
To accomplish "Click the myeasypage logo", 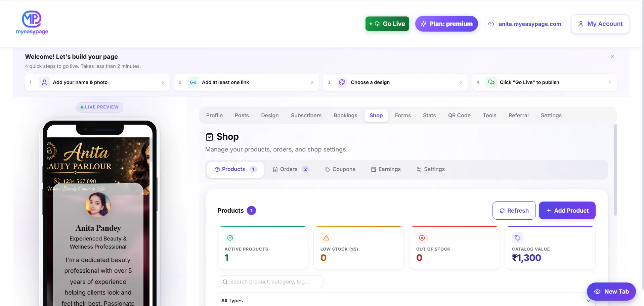I will (32, 23).
